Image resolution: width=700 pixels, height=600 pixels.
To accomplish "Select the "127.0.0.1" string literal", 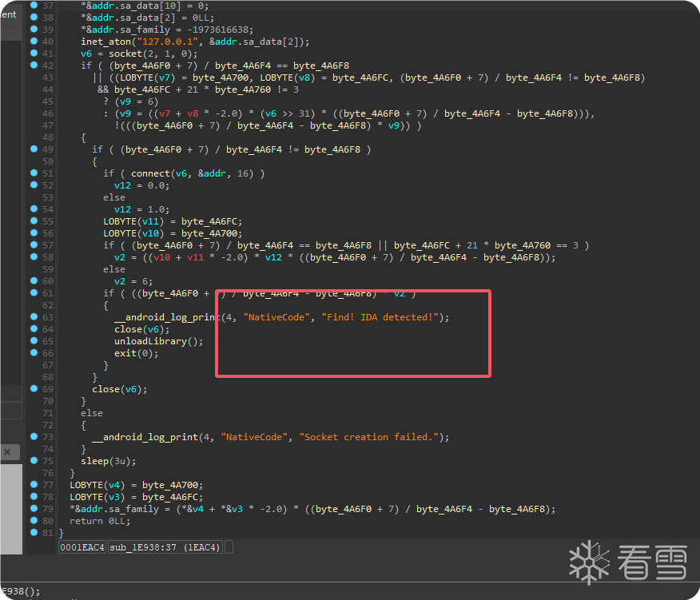I will [x=168, y=42].
